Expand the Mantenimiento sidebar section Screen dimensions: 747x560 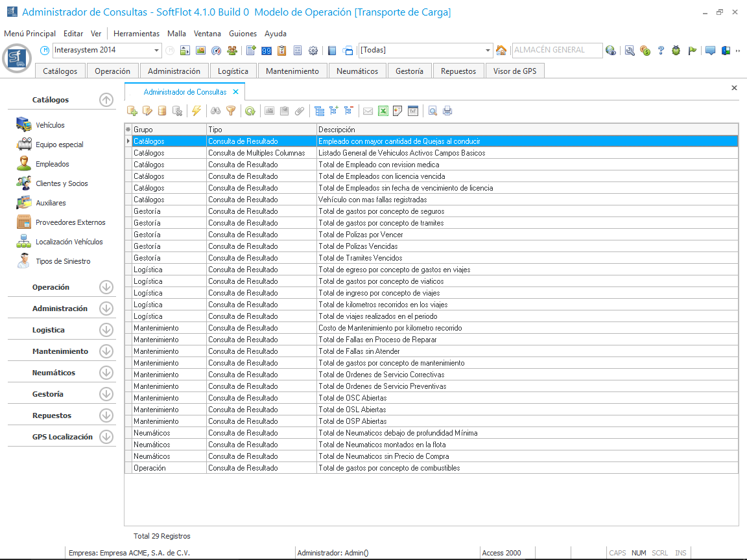106,351
